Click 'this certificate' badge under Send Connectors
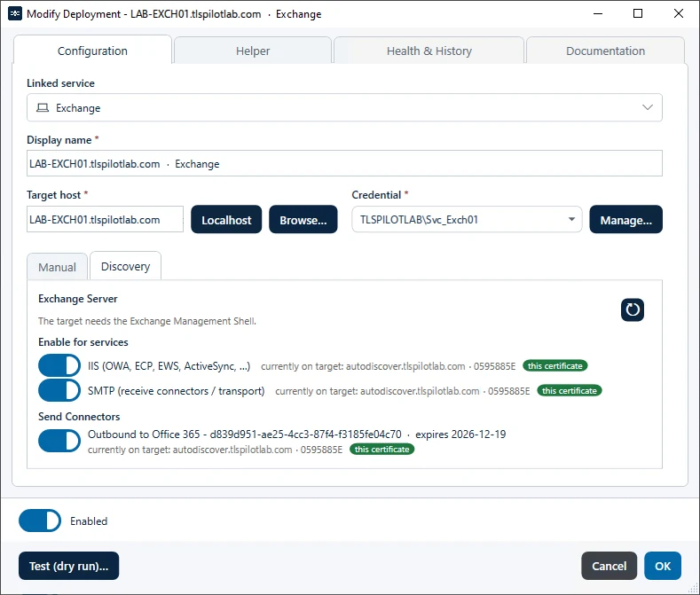Screen dimensions: 700x595 [381, 449]
